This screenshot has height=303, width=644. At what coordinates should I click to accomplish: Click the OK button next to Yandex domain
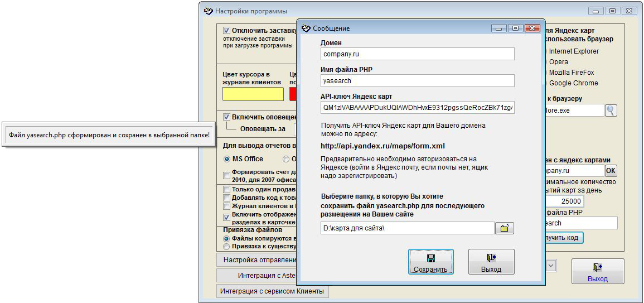(x=611, y=170)
